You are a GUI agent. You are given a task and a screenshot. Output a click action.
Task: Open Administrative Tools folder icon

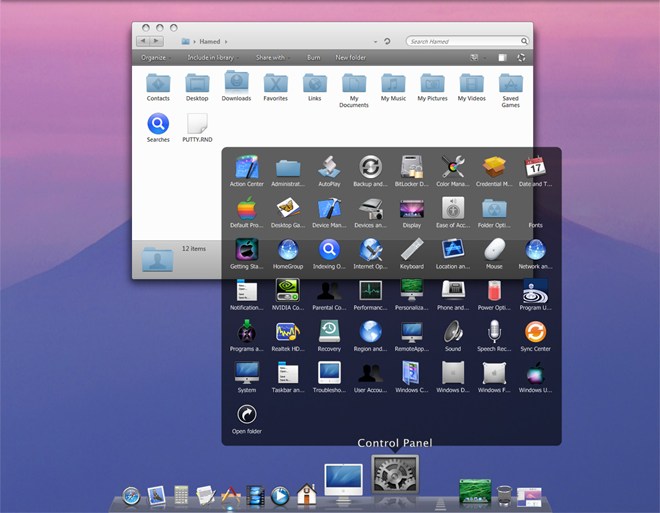pos(288,167)
